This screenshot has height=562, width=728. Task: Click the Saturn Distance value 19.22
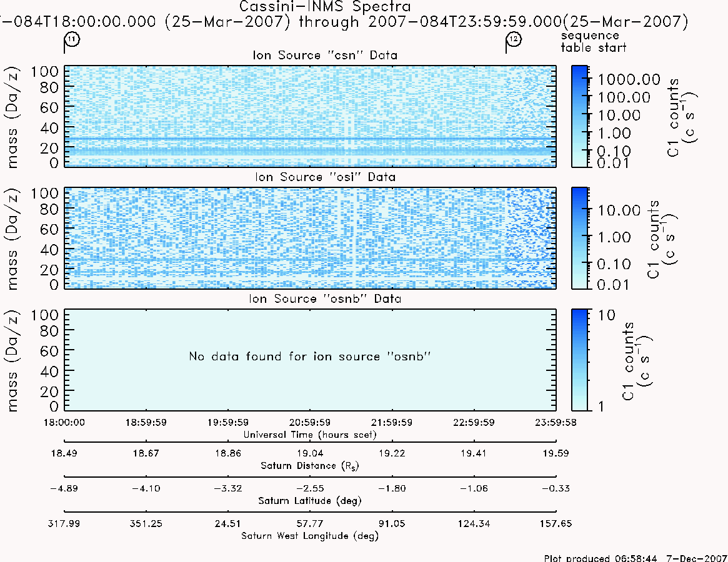pos(392,453)
